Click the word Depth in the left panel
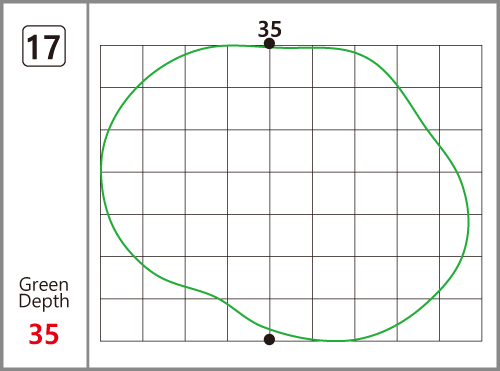 point(44,301)
